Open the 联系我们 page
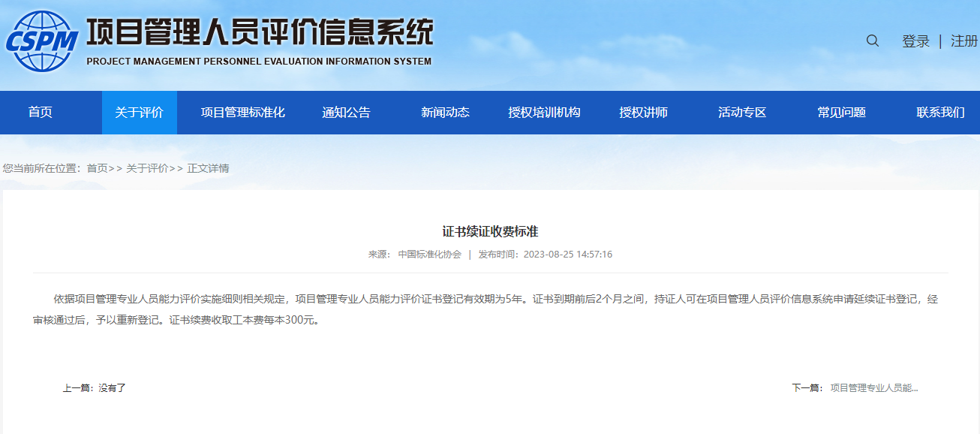980x434 pixels. point(938,112)
